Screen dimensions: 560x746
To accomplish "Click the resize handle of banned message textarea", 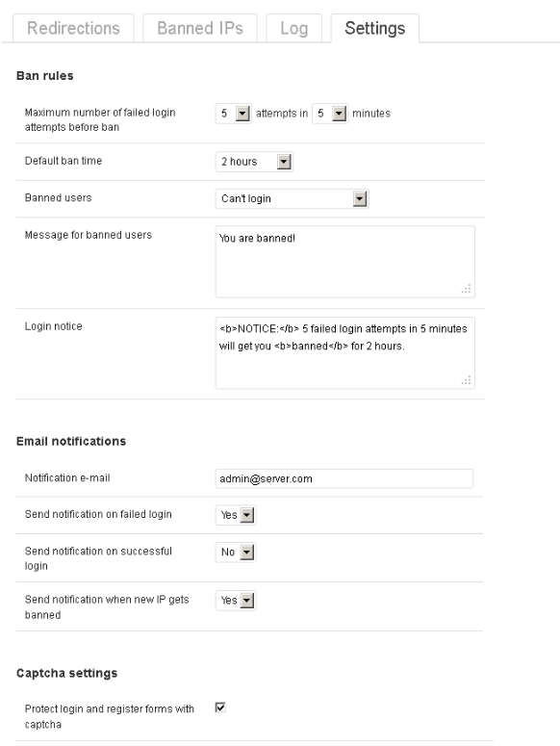I will point(467,289).
